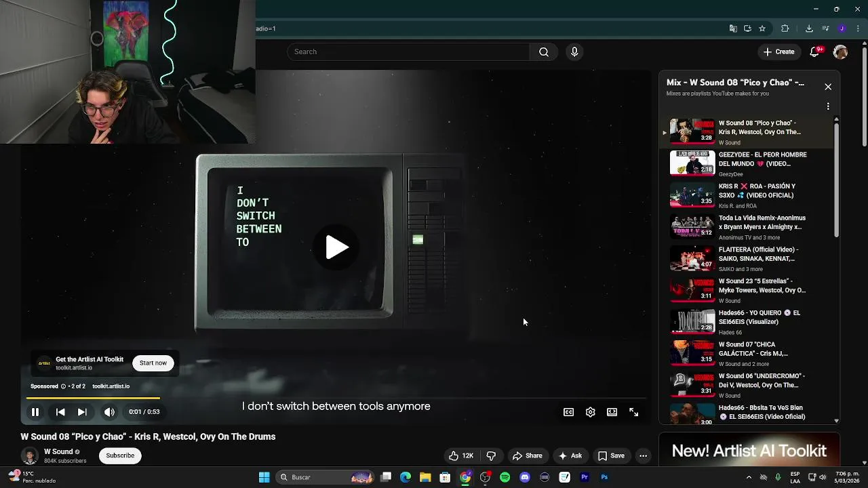Open the Windows Start menu

(x=264, y=477)
